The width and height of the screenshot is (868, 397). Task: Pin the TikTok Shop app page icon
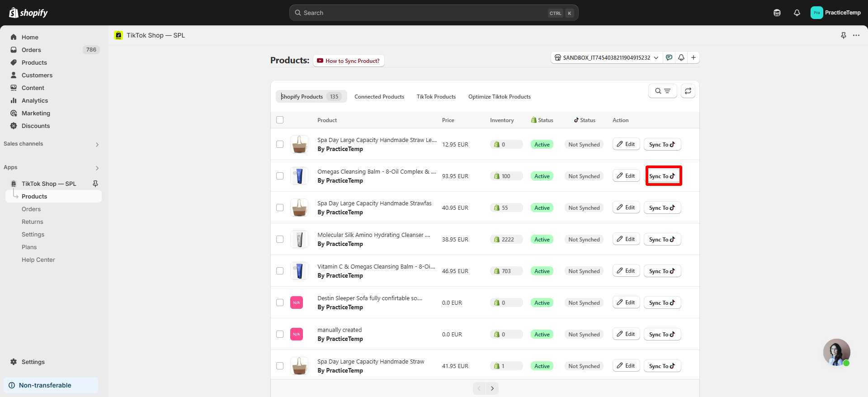(x=843, y=35)
